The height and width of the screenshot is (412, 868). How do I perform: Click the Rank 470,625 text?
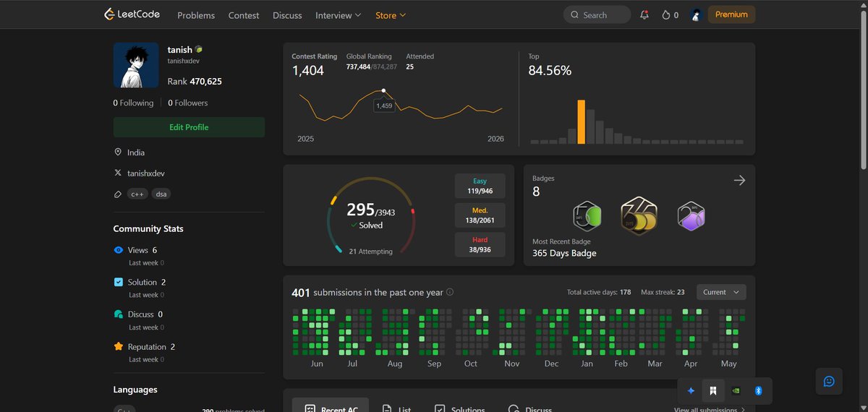[x=195, y=82]
